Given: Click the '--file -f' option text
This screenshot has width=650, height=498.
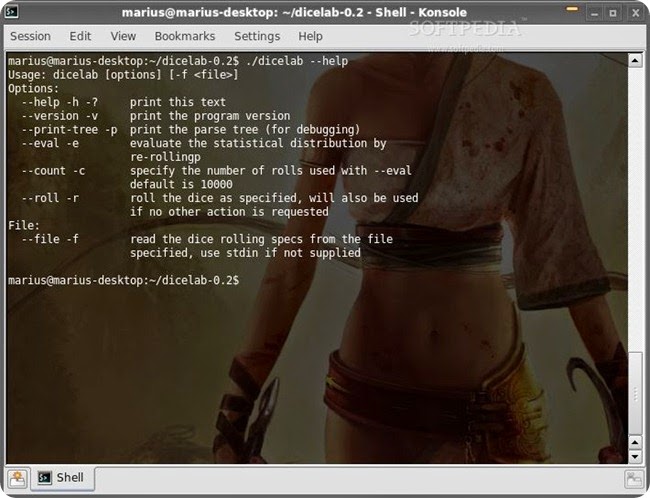Looking at the screenshot, I should [50, 239].
